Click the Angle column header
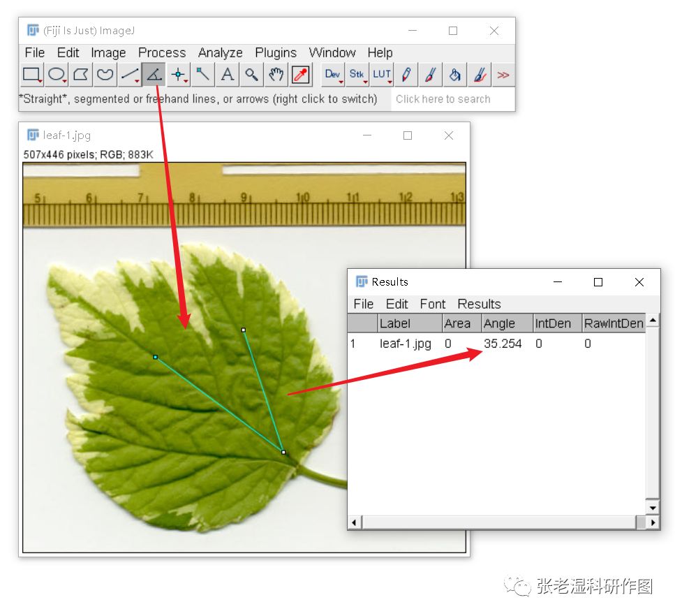This screenshot has height=616, width=675. coord(507,323)
